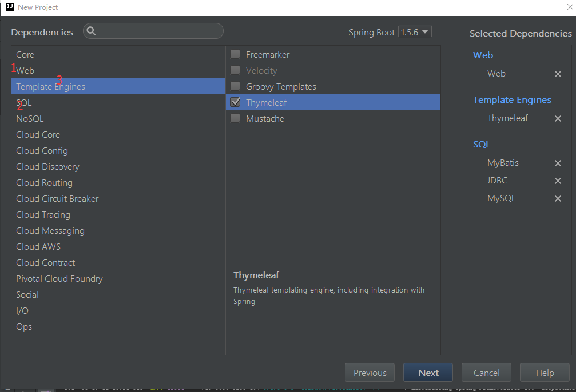Screen dimensions: 576x392
Task: Select JDBC in Selected Dependencies
Action: click(497, 181)
